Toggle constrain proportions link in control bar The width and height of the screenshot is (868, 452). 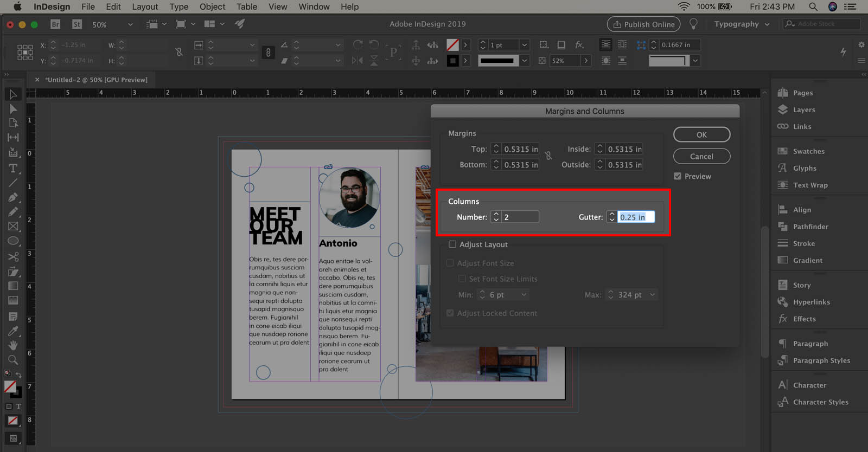click(x=178, y=53)
